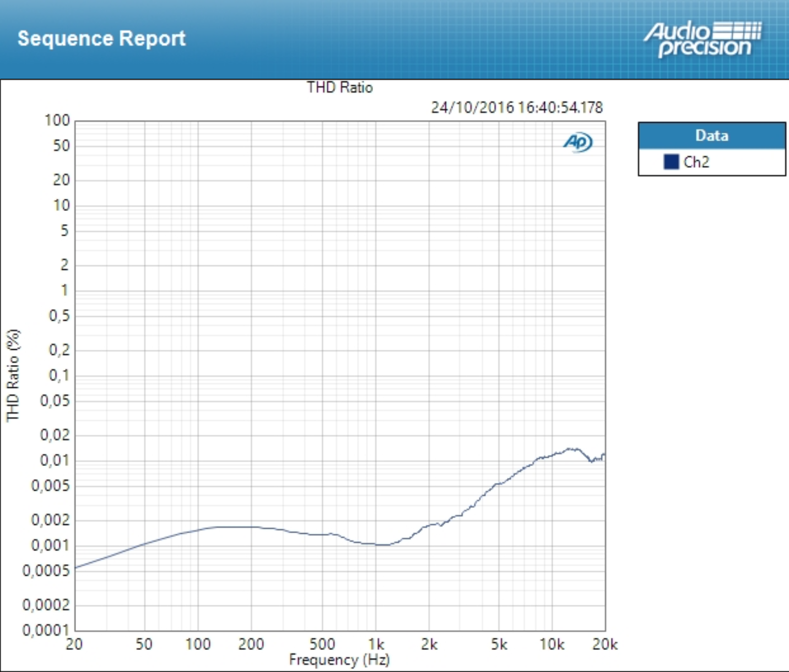Click the 500 tick on frequency axis
Viewport: 789px width, 672px height.
pos(322,644)
